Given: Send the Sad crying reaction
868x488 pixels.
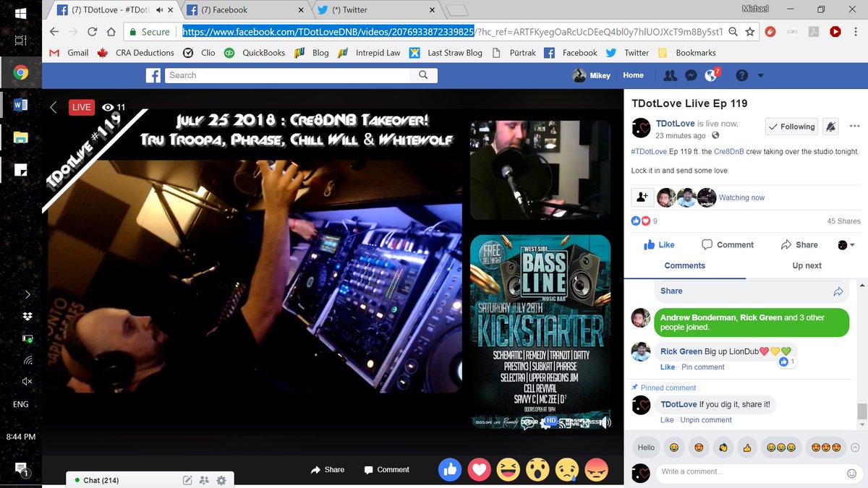Looking at the screenshot, I should point(567,470).
